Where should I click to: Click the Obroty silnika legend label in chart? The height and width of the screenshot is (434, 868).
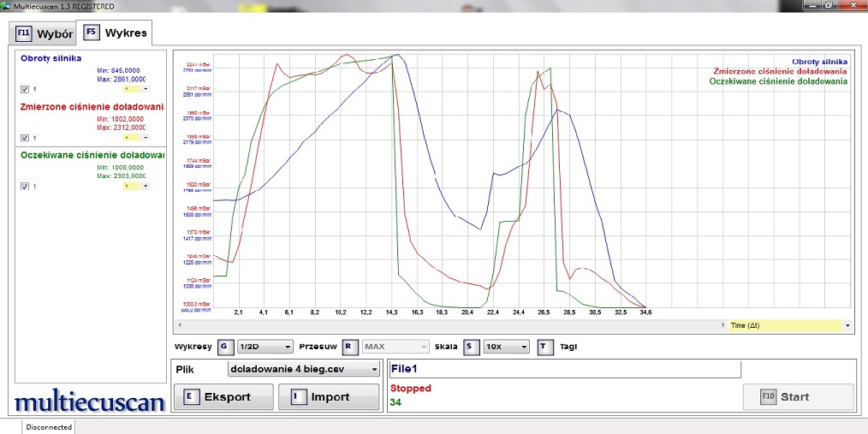[819, 62]
